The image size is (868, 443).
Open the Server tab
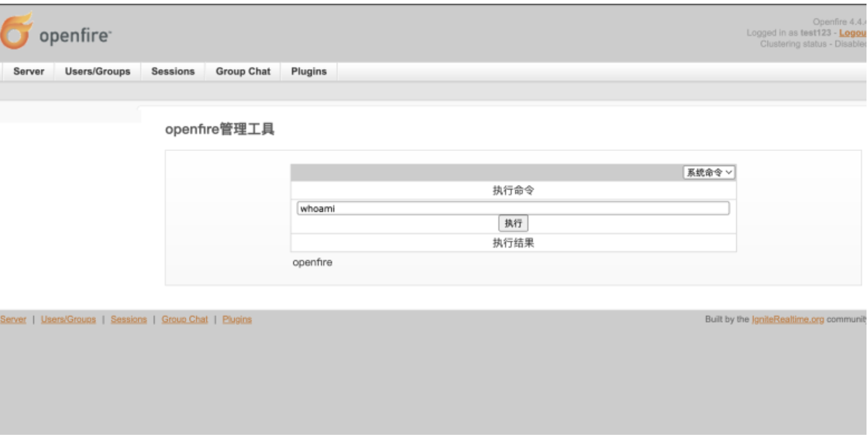click(29, 71)
